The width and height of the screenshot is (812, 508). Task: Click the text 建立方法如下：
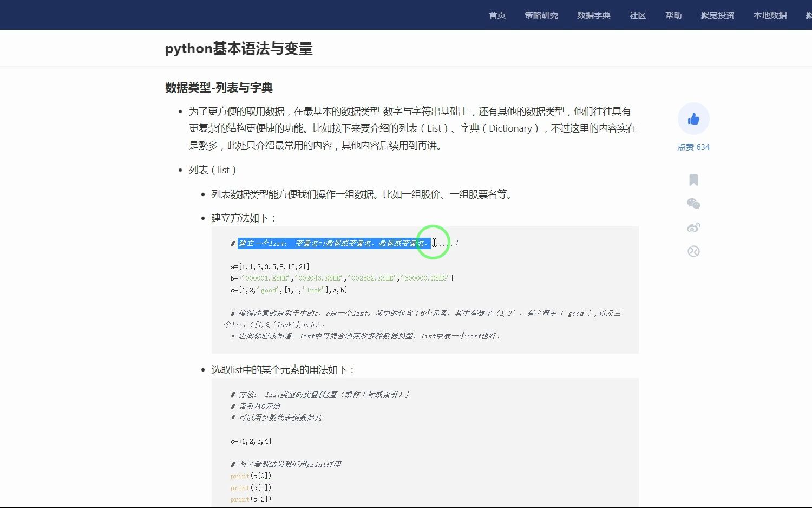pyautogui.click(x=244, y=218)
